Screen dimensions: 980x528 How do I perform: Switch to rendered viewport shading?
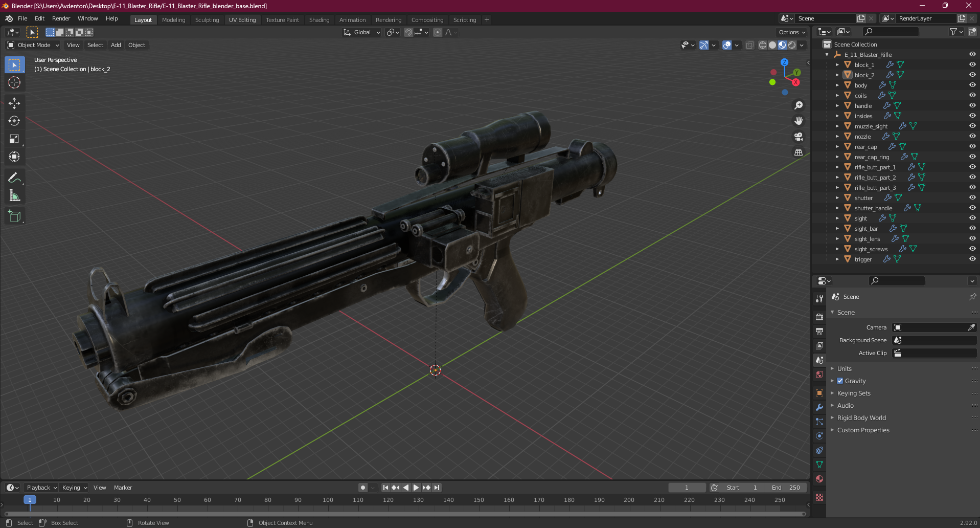(792, 45)
